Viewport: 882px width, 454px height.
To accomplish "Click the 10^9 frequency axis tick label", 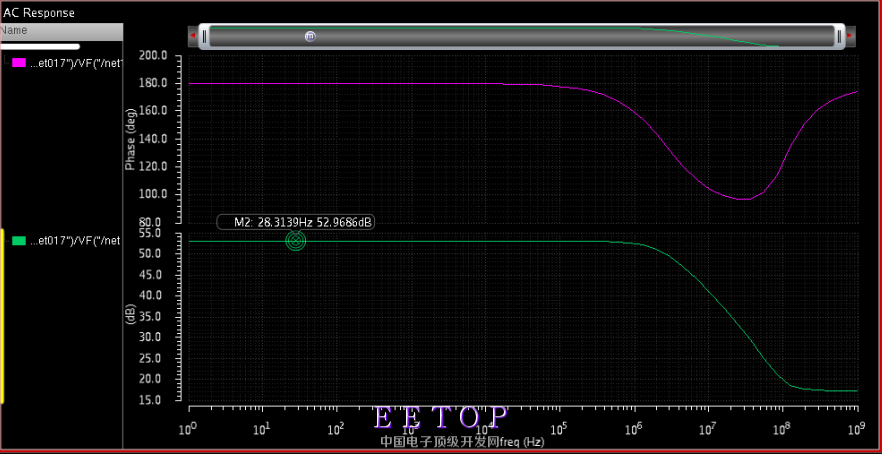I will point(857,430).
